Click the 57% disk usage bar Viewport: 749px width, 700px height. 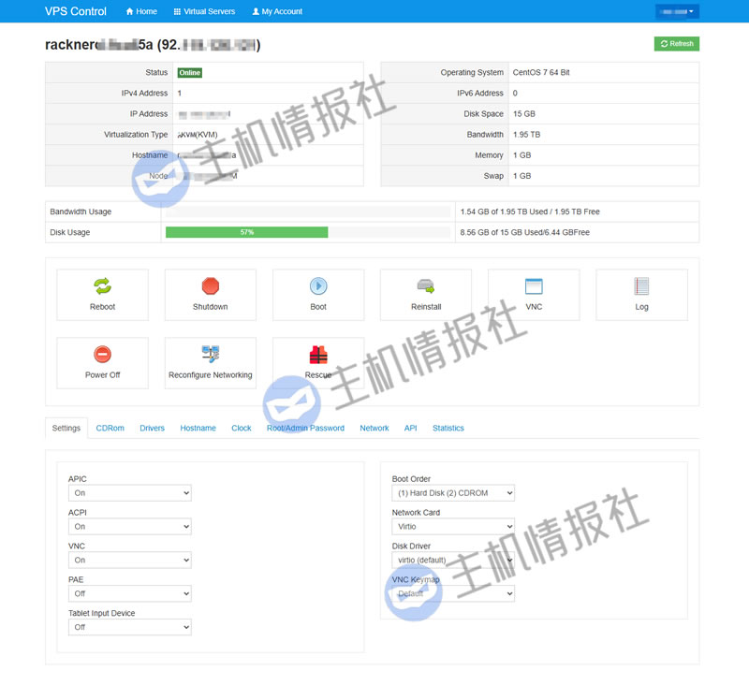pos(246,232)
